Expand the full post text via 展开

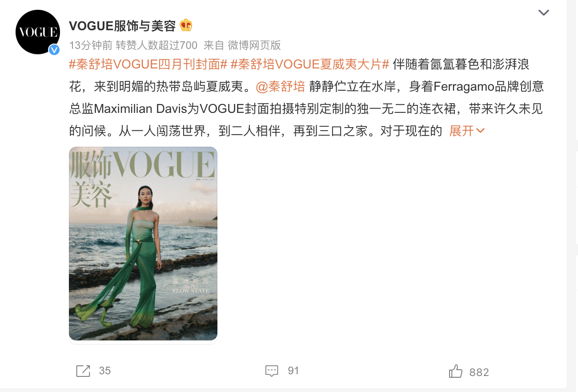(x=467, y=131)
